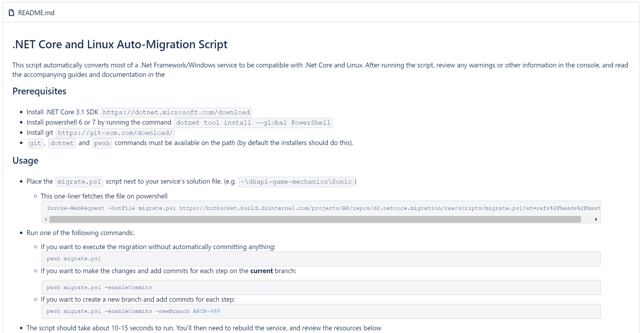The height and width of the screenshot is (333, 644).
Task: Click the git inline code span
Action: click(35, 143)
